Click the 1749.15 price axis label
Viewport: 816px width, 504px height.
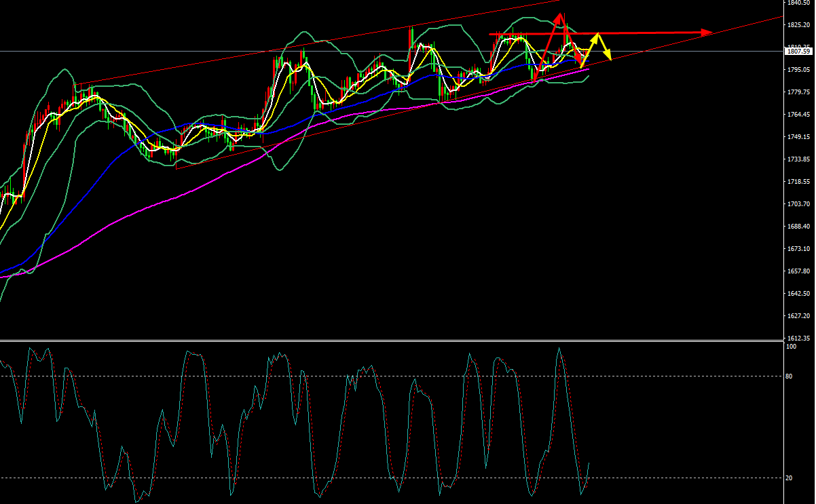coord(798,137)
